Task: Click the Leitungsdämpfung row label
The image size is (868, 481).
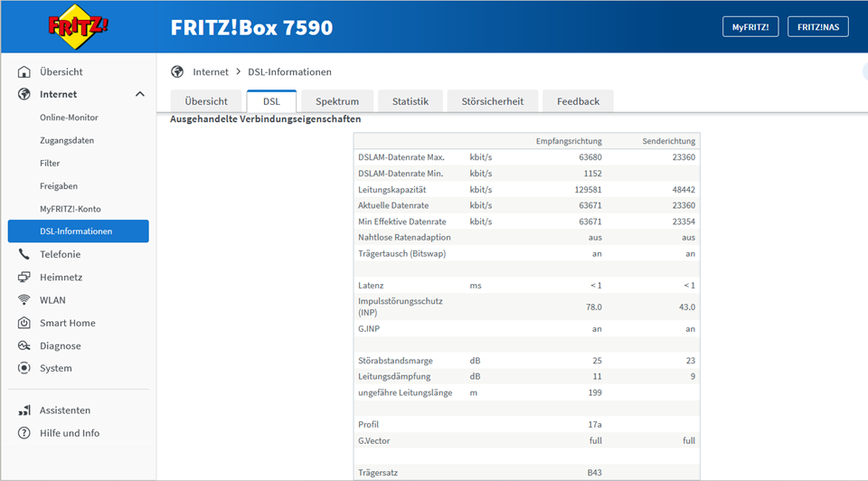Action: click(x=394, y=376)
